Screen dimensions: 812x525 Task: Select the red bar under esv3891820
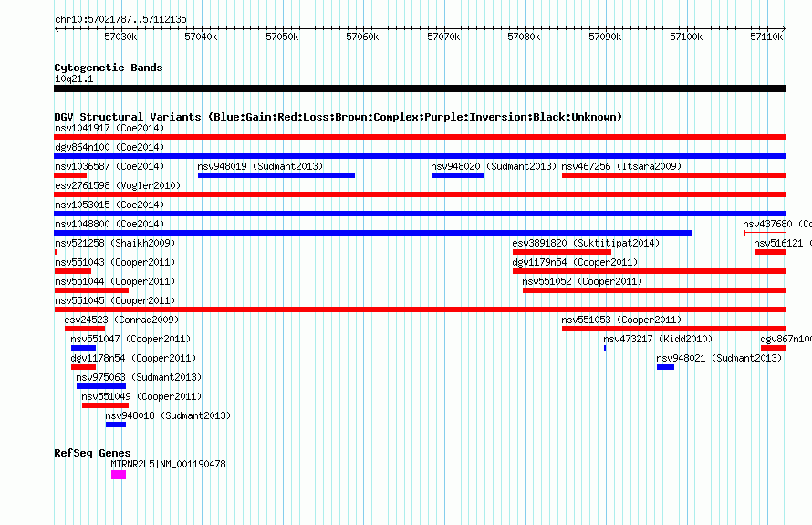click(562, 252)
